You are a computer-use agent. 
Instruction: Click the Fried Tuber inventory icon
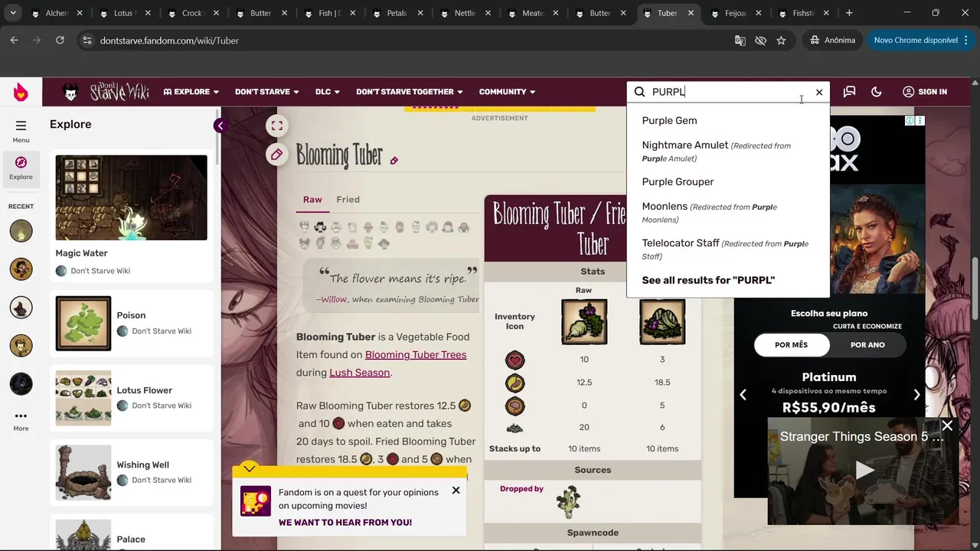coord(662,321)
